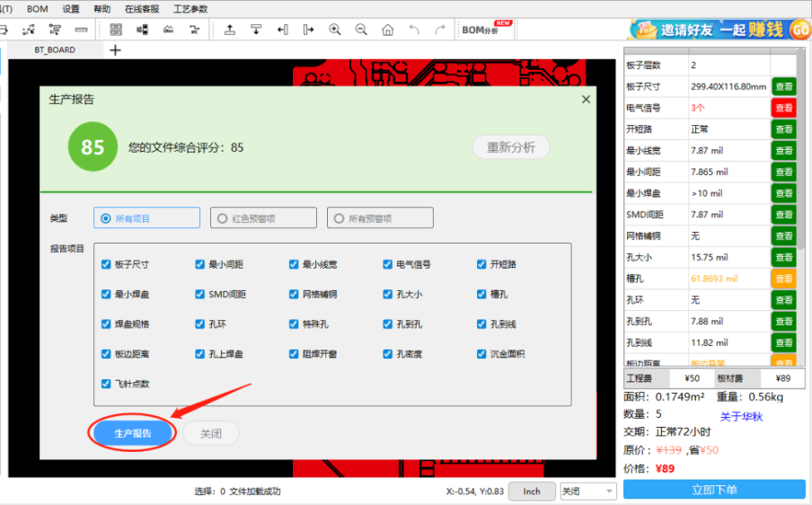Zoom out with the magnifier minus icon
812x505 pixels.
coord(361,30)
